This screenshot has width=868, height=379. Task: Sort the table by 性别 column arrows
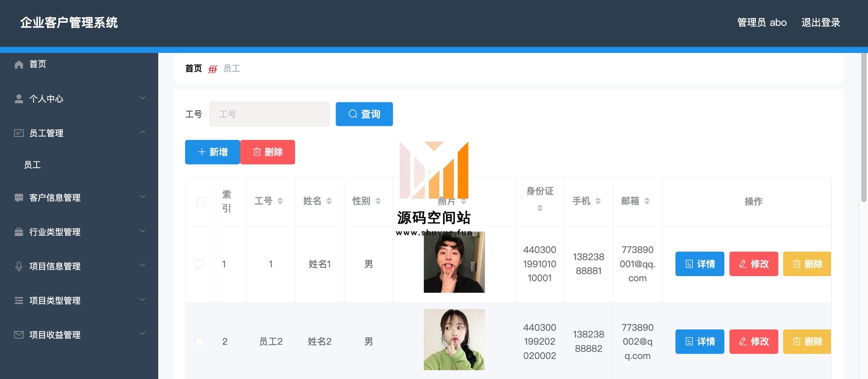click(378, 201)
